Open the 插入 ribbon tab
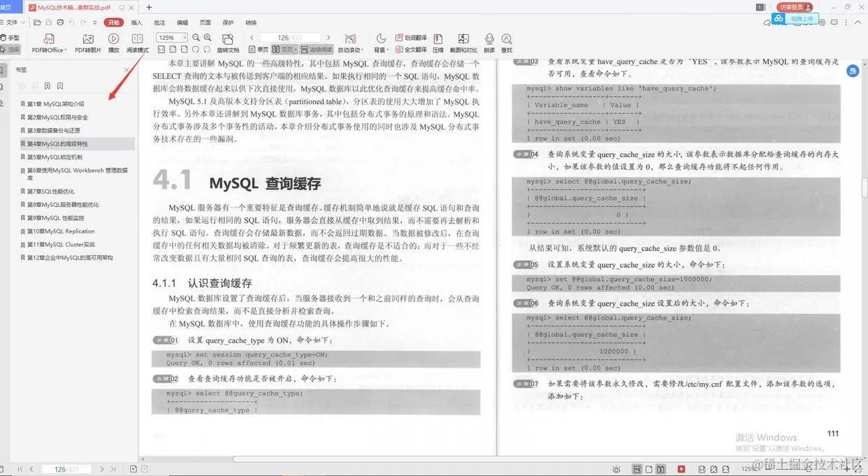868x476 pixels. (x=137, y=22)
